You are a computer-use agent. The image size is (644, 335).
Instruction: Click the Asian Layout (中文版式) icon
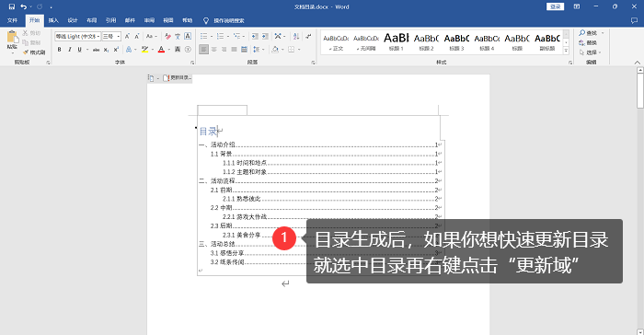pos(278,36)
